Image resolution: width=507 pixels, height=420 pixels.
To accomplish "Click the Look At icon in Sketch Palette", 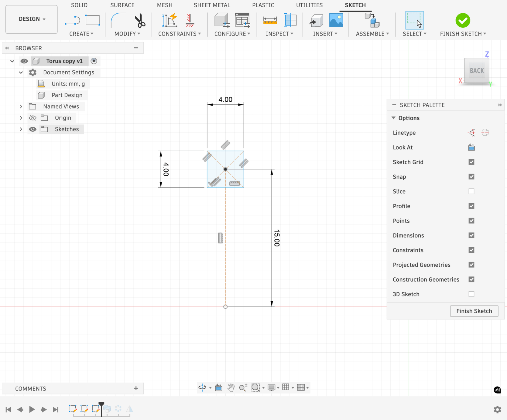I will click(471, 147).
